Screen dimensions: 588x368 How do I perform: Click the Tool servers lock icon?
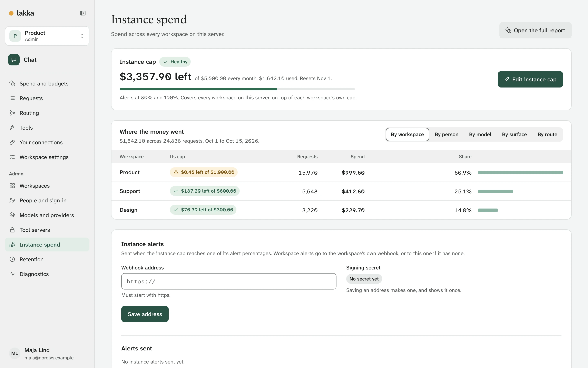12,230
